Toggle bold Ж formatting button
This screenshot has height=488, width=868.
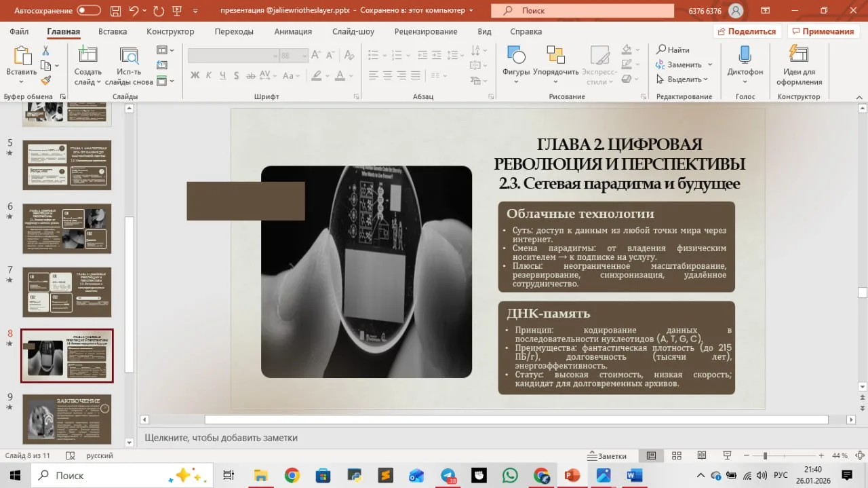[195, 75]
